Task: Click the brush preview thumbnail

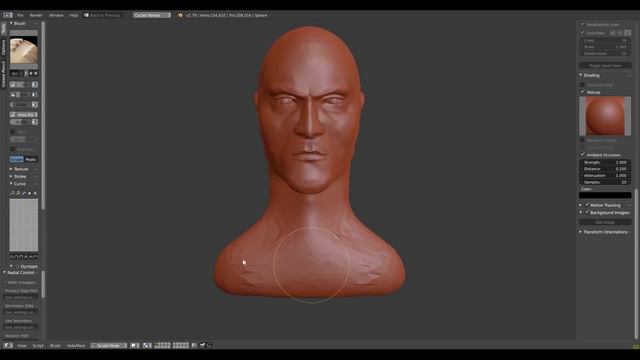Action: (x=24, y=50)
